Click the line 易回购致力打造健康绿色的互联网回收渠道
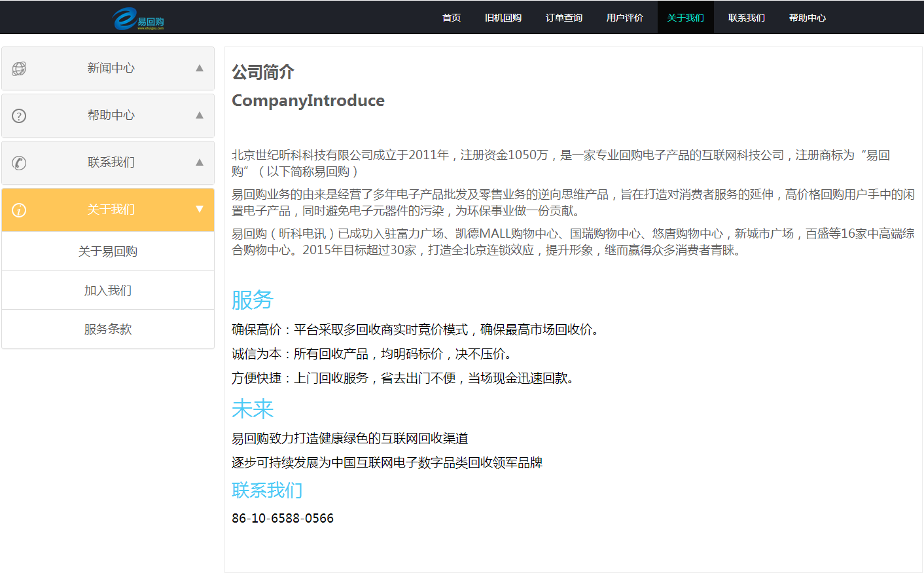The width and height of the screenshot is (924, 575). pos(350,438)
